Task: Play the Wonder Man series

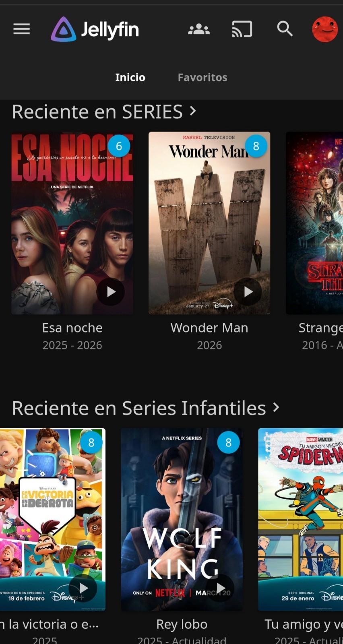Action: (248, 292)
